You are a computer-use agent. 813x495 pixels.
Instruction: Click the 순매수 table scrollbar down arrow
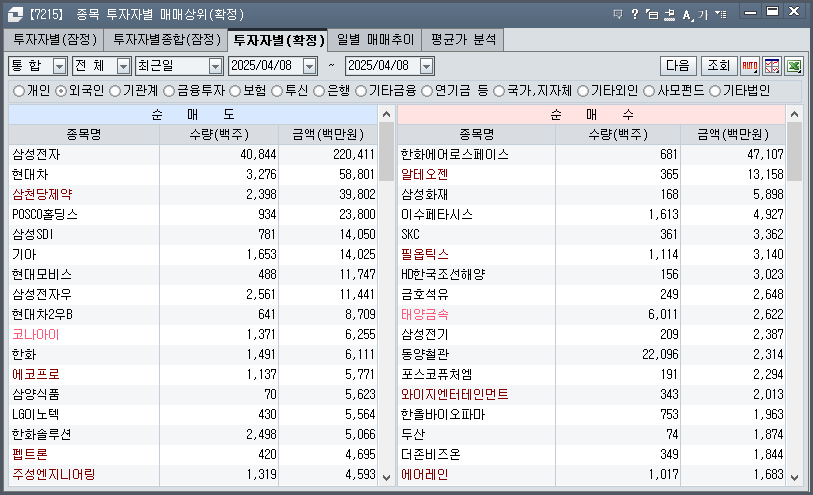(794, 478)
